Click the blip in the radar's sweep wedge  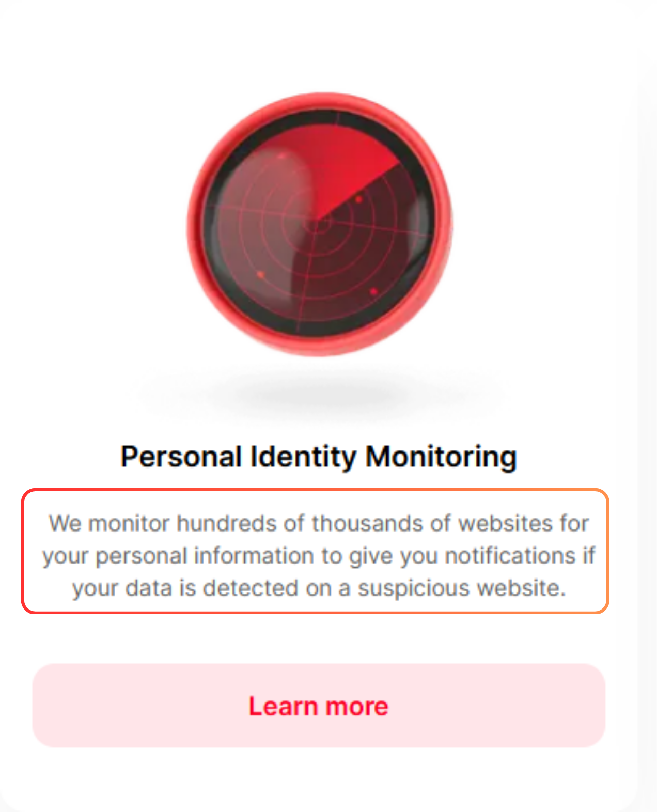359,199
